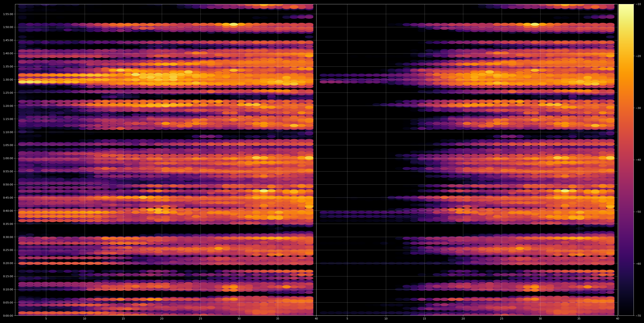Select the −60 colorbar scale label
Image resolution: width=644 pixels, height=323 pixels.
tap(638, 263)
